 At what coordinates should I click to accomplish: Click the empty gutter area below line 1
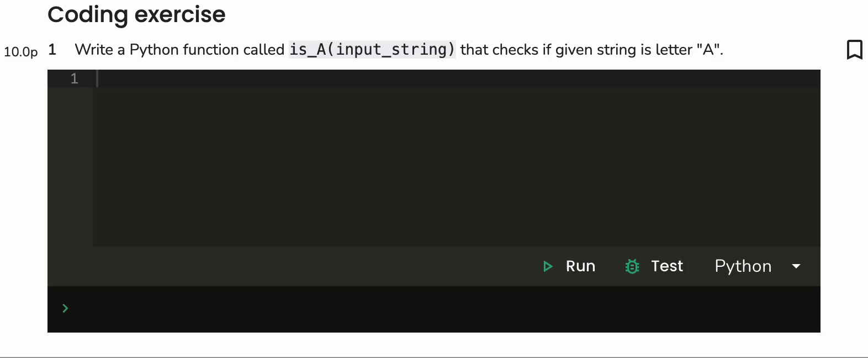(x=70, y=166)
